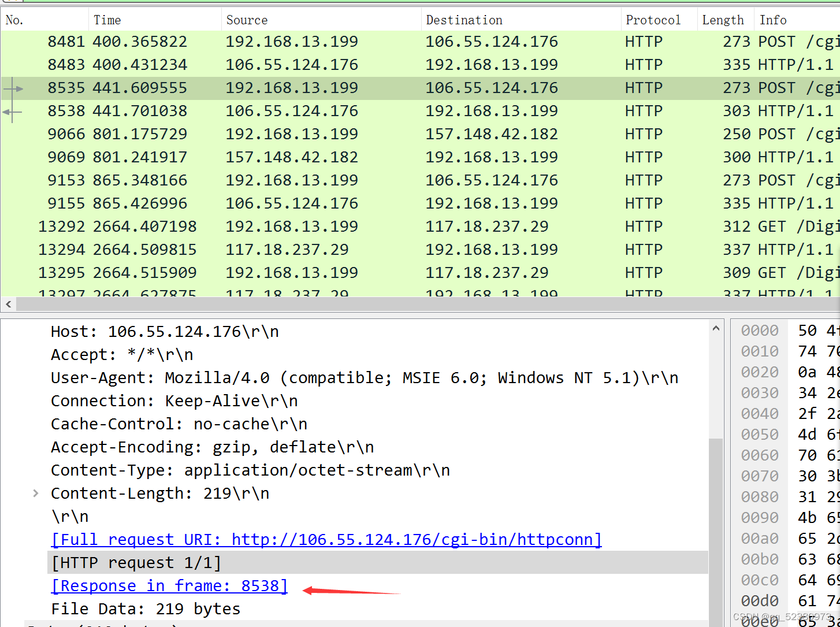Select packet 8538 response row

tap(420, 111)
